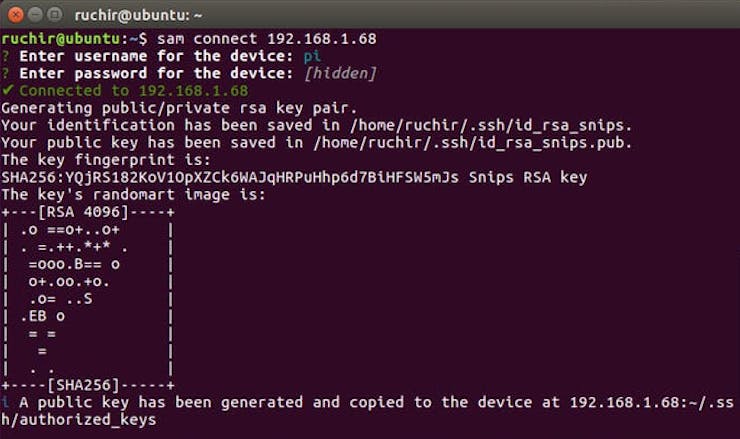The height and width of the screenshot is (439, 740).
Task: Click the window title ruchir@ubuntu: ~
Action: [138, 16]
